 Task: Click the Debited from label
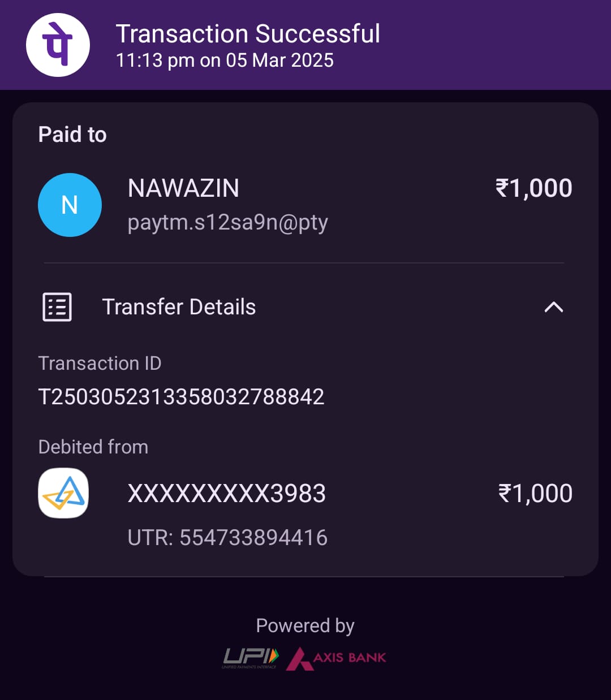tap(93, 447)
